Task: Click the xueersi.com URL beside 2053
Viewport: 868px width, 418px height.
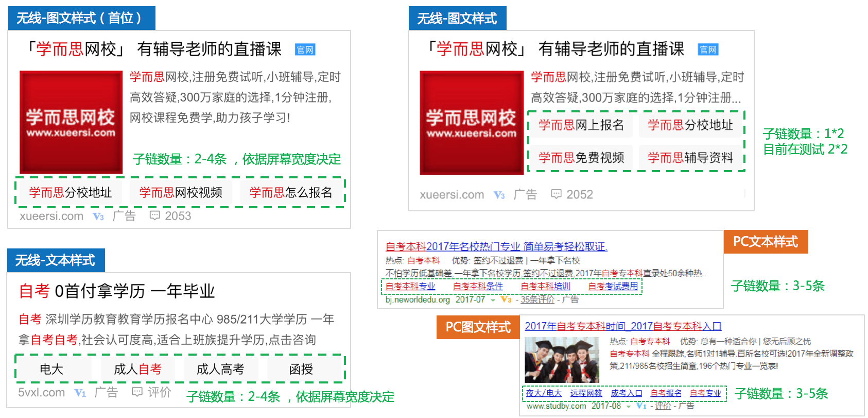Action: pos(51,216)
